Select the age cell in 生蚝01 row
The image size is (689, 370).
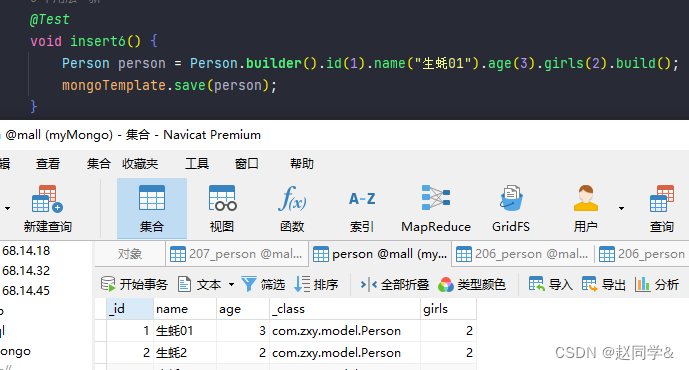coord(243,331)
